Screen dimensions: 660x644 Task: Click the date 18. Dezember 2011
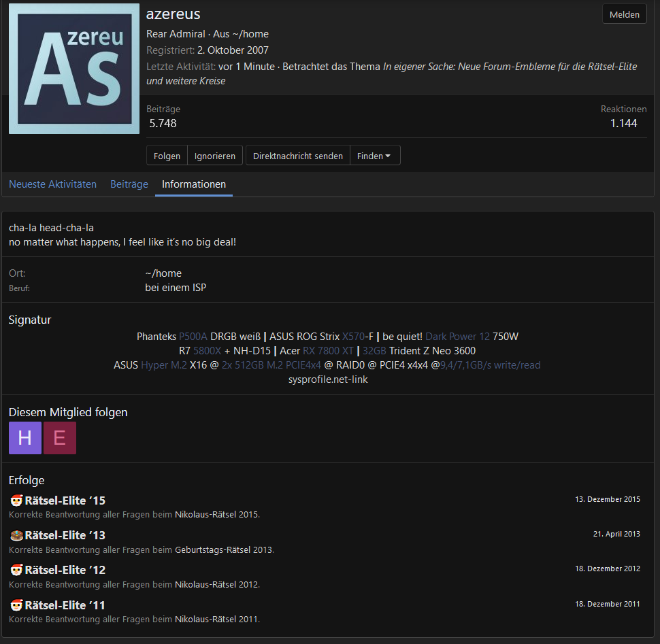pyautogui.click(x=608, y=604)
